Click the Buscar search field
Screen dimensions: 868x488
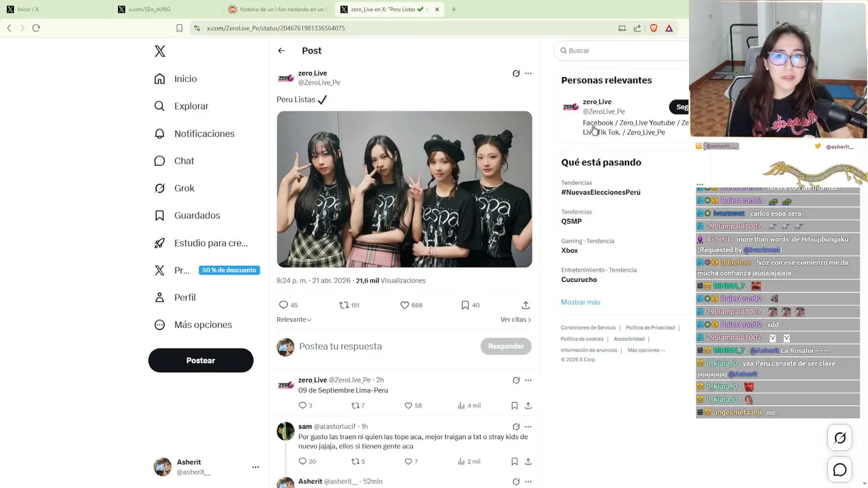click(620, 51)
